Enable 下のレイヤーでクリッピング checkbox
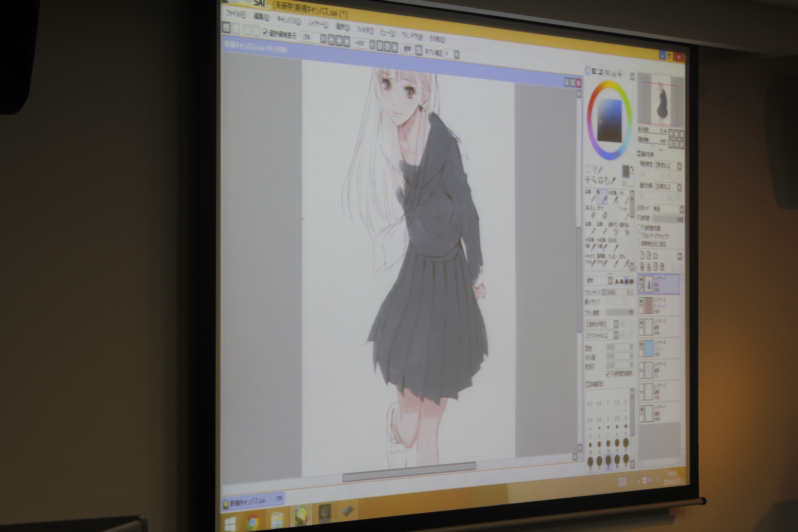The image size is (798, 532). (x=639, y=236)
